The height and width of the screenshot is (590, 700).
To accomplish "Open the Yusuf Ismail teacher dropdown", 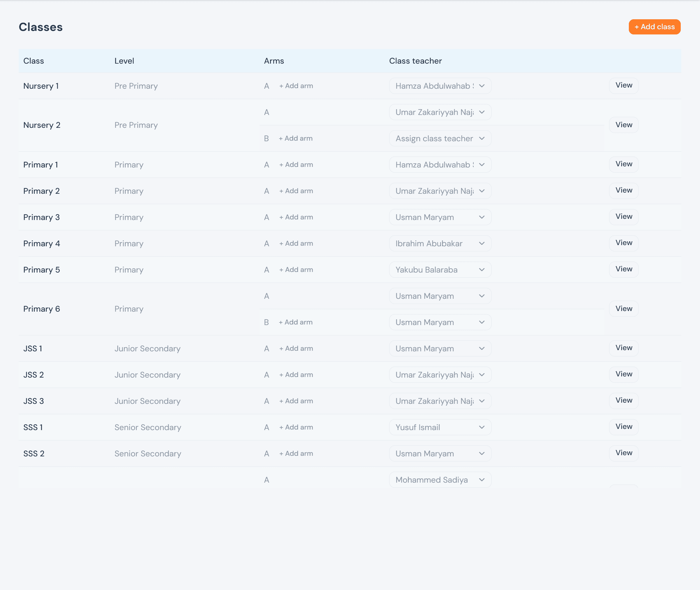I will click(440, 427).
